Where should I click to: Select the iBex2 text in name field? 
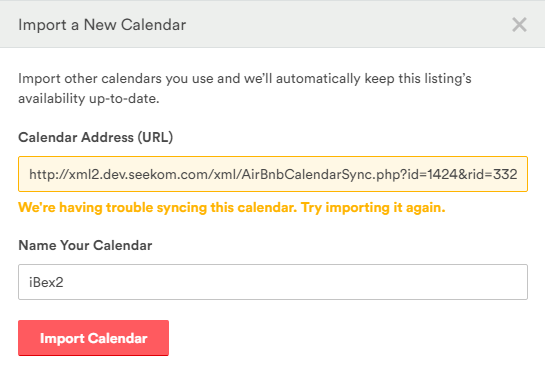[46, 282]
